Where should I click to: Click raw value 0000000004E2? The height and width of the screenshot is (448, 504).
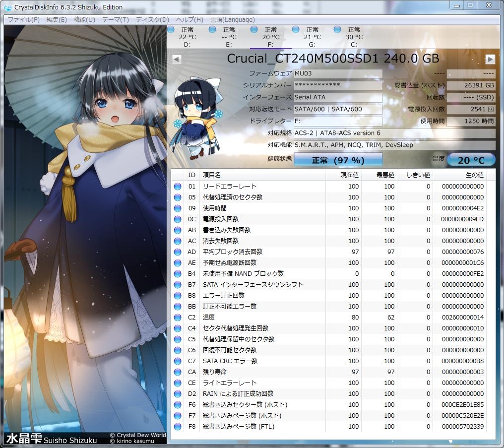462,208
